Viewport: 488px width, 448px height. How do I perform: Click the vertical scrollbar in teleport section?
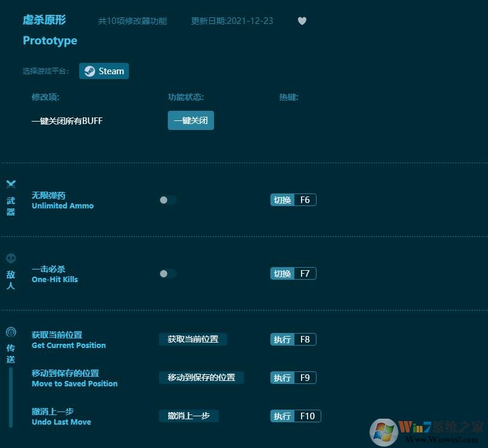point(11,397)
